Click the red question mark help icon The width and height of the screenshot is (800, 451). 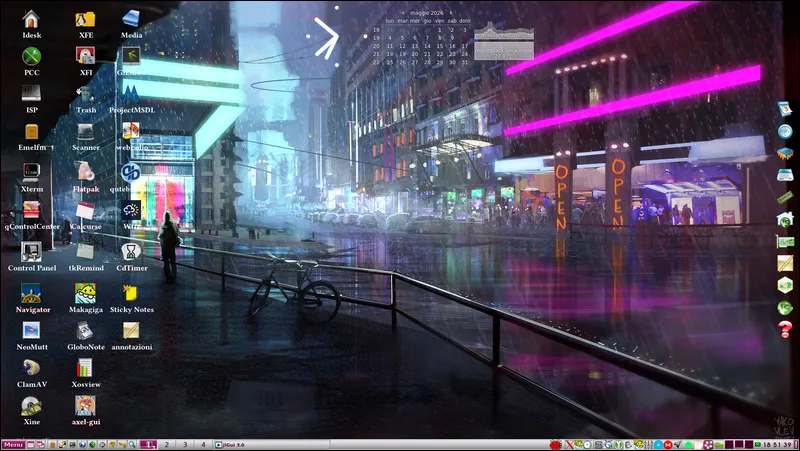tap(785, 330)
